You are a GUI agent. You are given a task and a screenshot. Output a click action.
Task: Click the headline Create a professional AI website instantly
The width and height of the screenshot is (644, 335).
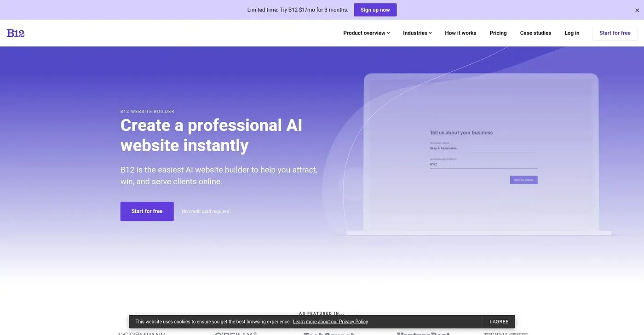211,135
